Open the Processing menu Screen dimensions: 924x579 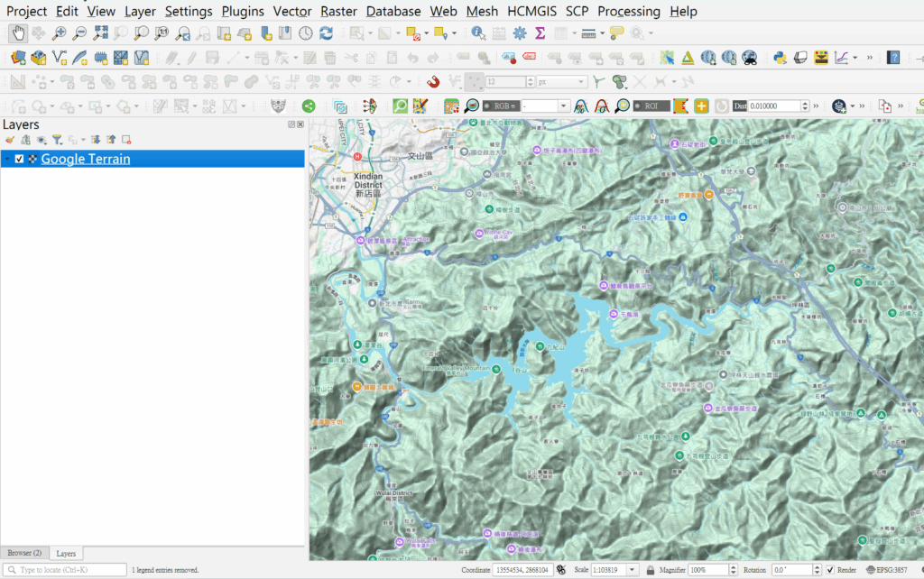[629, 11]
